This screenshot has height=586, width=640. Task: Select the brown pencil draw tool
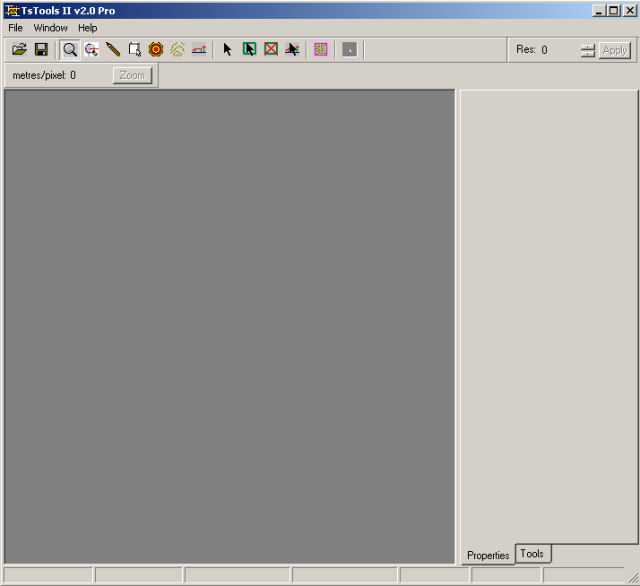point(113,49)
